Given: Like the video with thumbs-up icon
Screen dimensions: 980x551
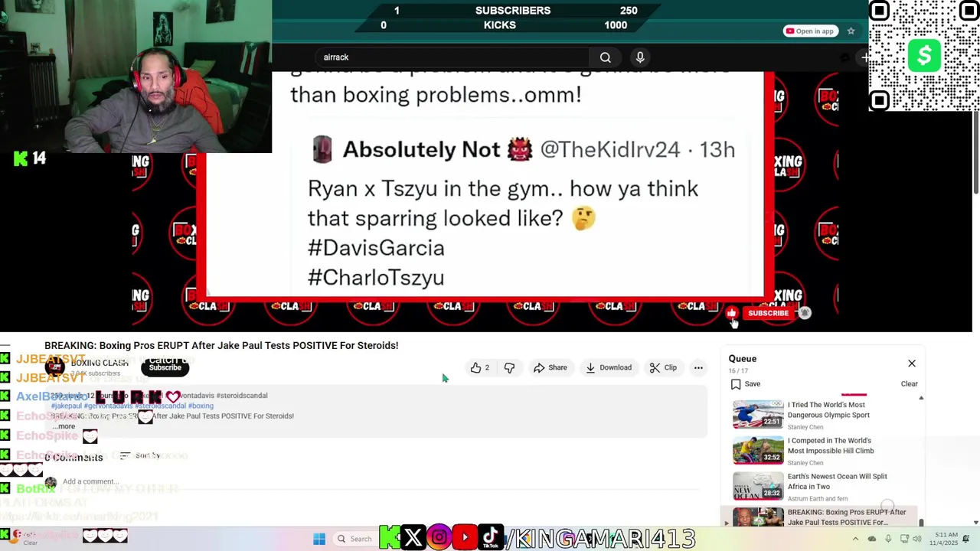Looking at the screenshot, I should [x=480, y=368].
